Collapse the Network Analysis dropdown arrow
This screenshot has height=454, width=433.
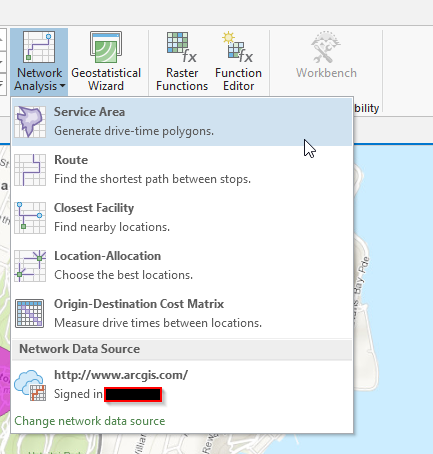click(62, 86)
